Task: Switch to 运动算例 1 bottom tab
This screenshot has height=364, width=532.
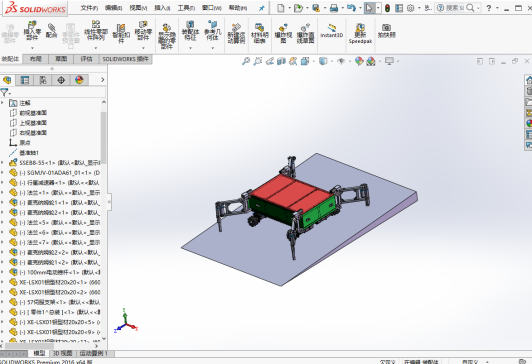Action: point(94,353)
